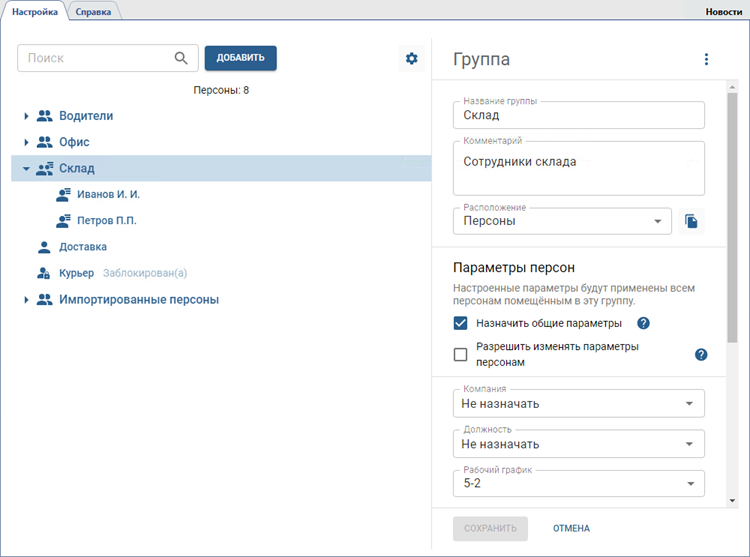Viewport: 750px width, 557px height.
Task: Click the ОТМЕНА button
Action: click(x=571, y=528)
